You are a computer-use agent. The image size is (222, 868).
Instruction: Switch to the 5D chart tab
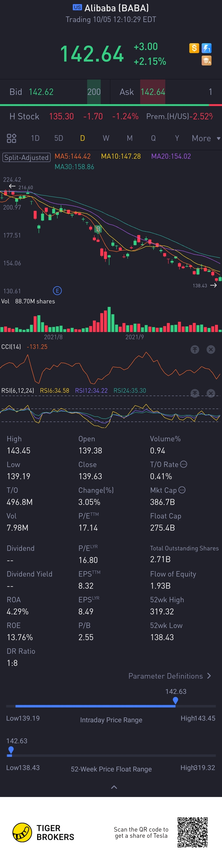[x=59, y=138]
